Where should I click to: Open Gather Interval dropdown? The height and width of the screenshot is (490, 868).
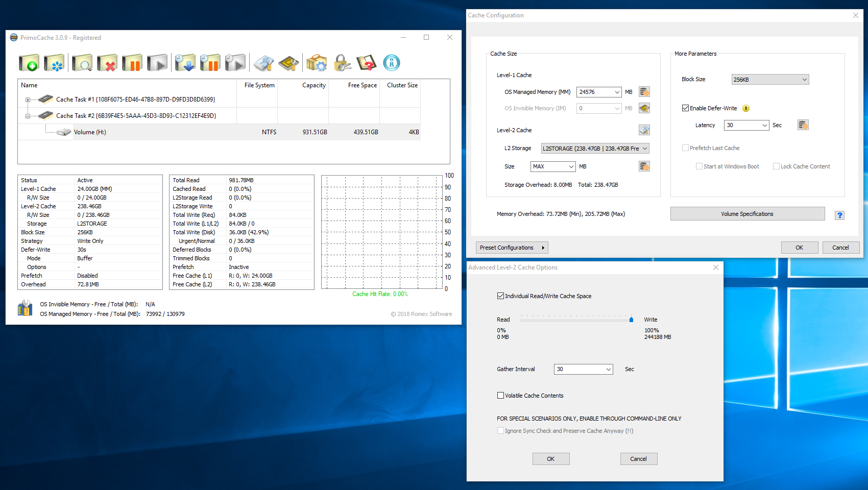608,370
